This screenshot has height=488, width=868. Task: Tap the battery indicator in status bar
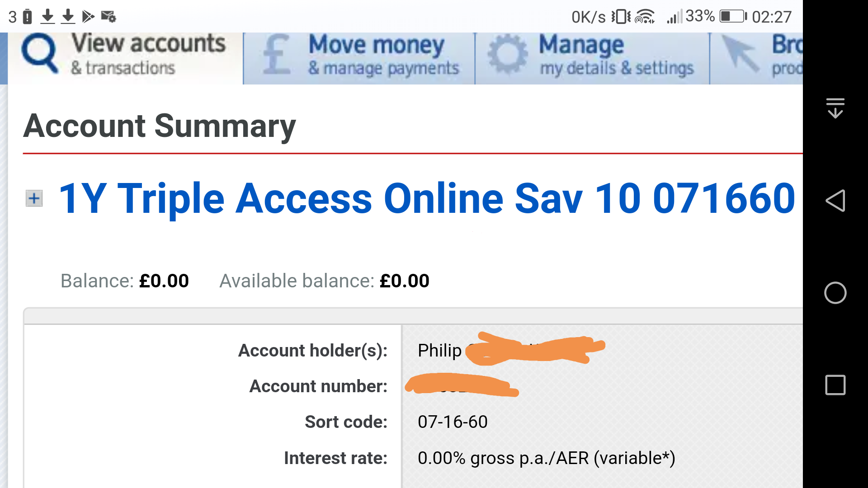tap(733, 17)
